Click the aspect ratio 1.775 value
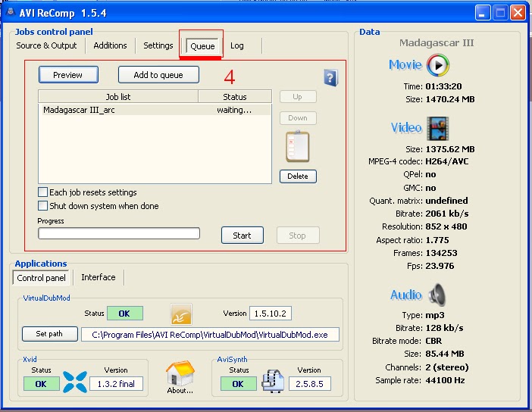 click(x=437, y=240)
